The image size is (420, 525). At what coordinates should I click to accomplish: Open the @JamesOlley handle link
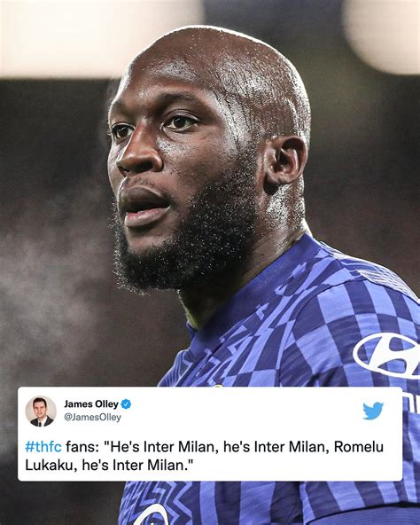click(x=92, y=417)
